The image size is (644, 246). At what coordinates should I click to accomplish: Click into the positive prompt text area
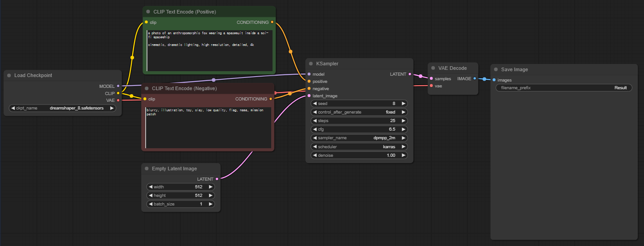tap(209, 50)
